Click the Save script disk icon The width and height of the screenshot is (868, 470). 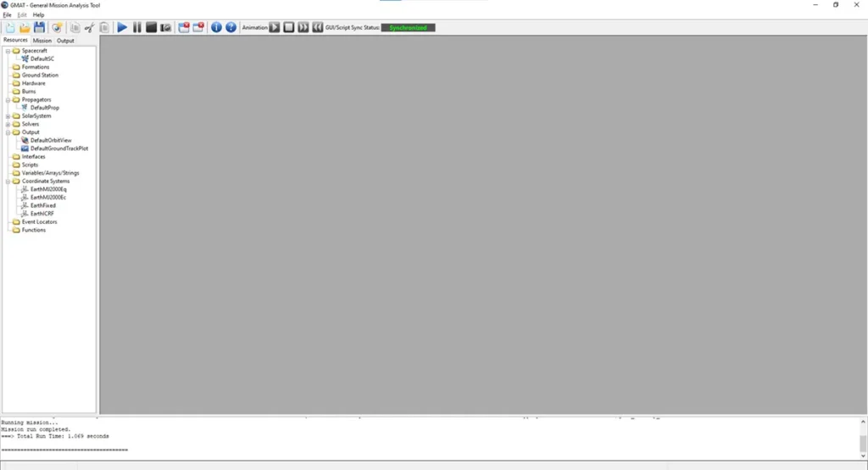point(39,28)
